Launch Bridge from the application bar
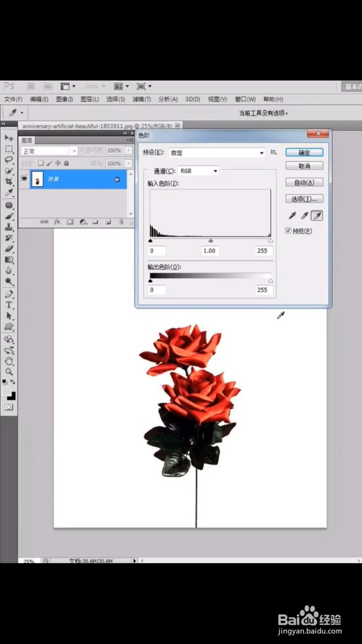 click(x=31, y=87)
